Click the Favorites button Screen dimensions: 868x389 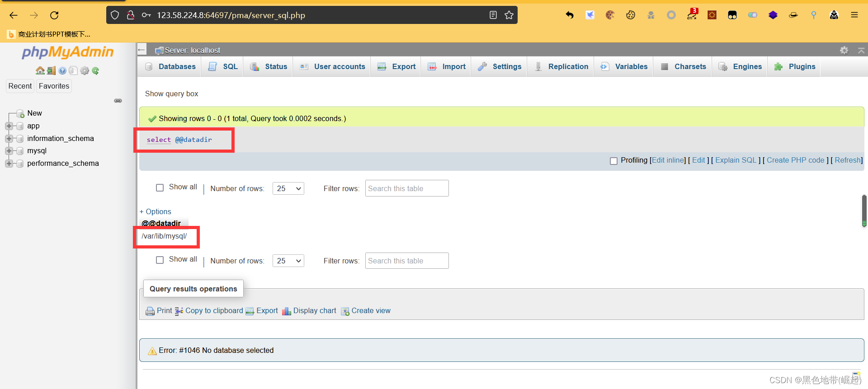coord(54,86)
